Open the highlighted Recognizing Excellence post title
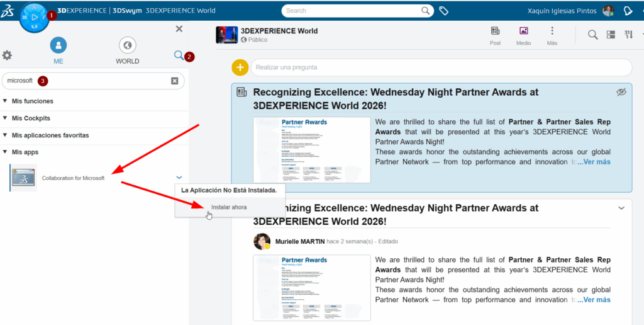 [396, 99]
